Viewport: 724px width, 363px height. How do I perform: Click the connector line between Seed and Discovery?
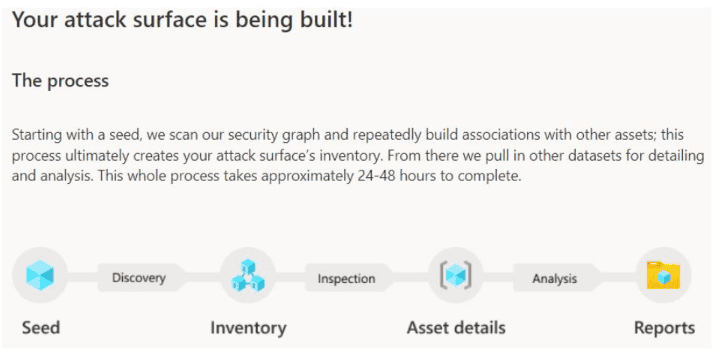click(x=82, y=277)
